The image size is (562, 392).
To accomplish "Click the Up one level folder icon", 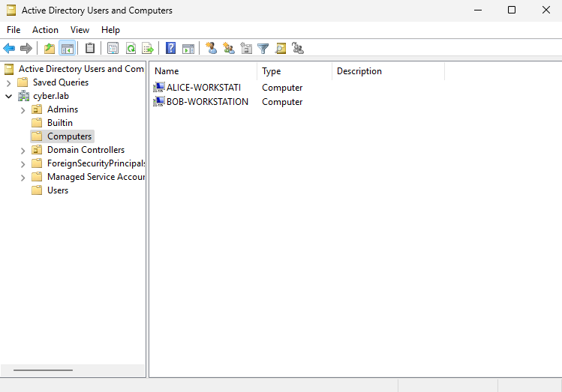I will pos(50,49).
